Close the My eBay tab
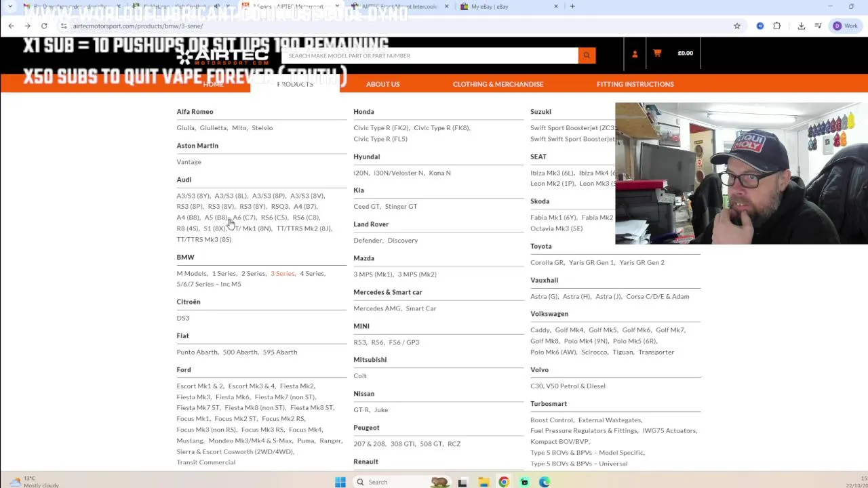 pos(556,7)
